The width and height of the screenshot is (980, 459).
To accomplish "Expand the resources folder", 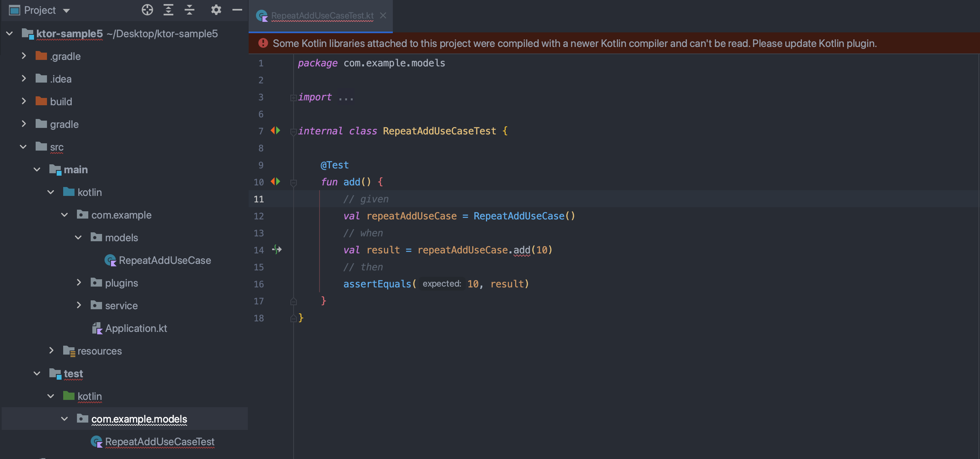I will pos(51,351).
